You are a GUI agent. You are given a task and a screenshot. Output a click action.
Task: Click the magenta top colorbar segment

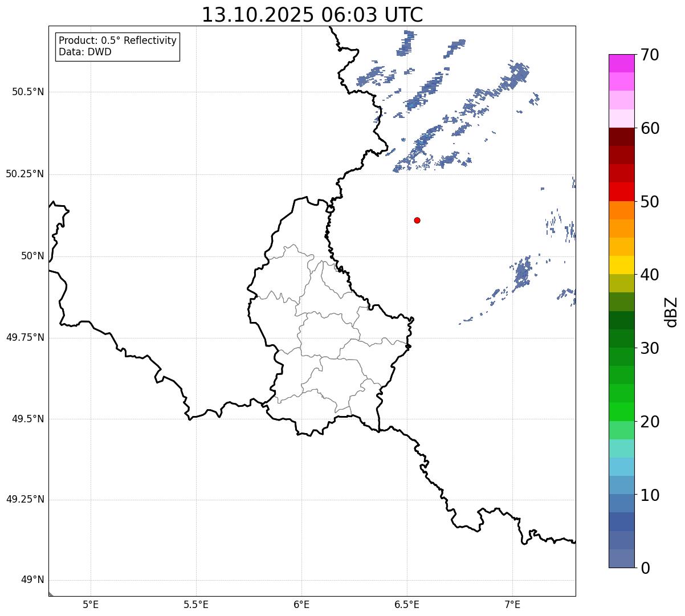(x=621, y=63)
